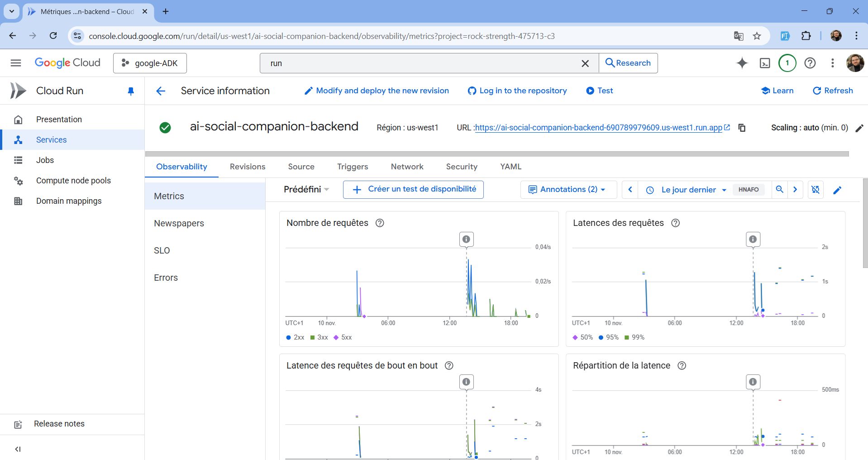Click Log in to the repository
The image size is (868, 460).
point(517,91)
